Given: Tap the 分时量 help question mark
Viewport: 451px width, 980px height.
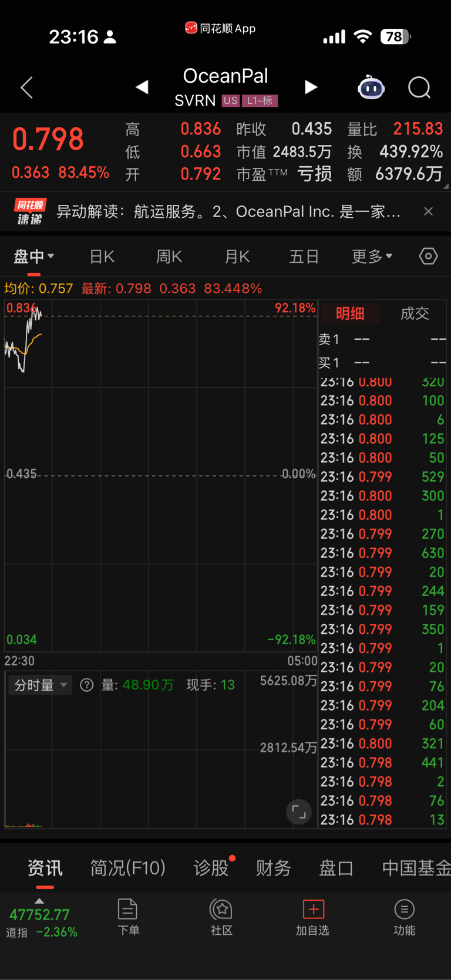Looking at the screenshot, I should (87, 685).
